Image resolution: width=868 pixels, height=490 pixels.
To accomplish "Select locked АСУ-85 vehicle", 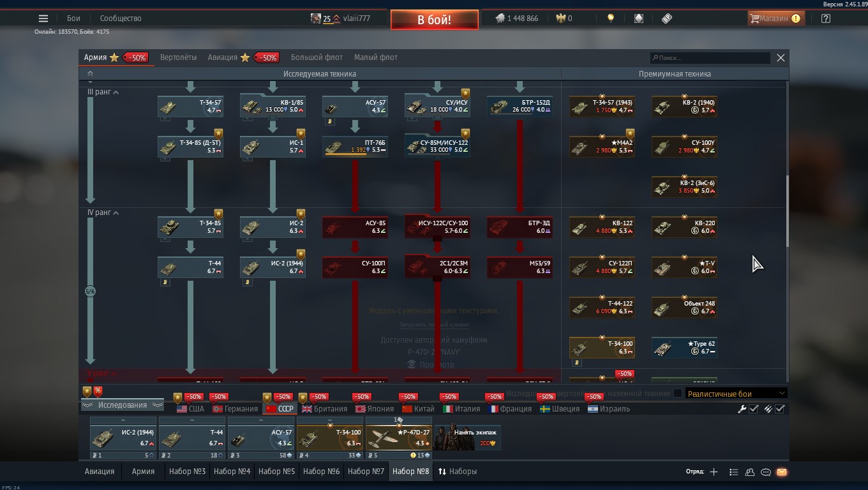I will (355, 227).
